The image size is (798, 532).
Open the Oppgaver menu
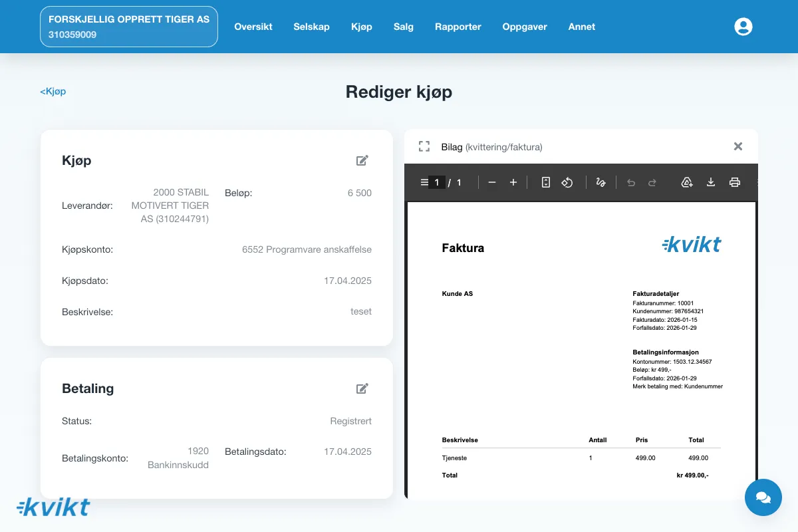tap(525, 27)
